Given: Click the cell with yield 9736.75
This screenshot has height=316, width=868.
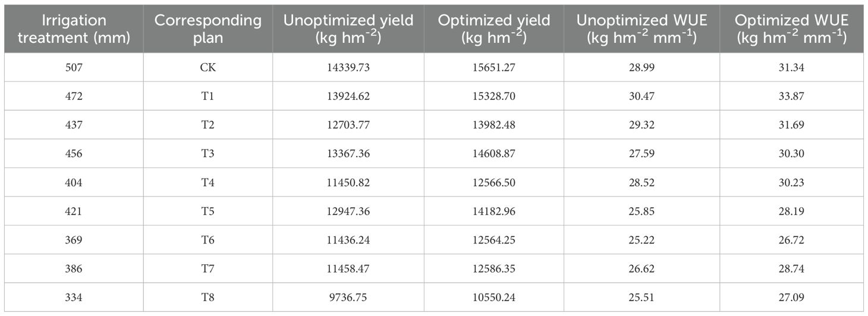Looking at the screenshot, I should pos(348,297).
